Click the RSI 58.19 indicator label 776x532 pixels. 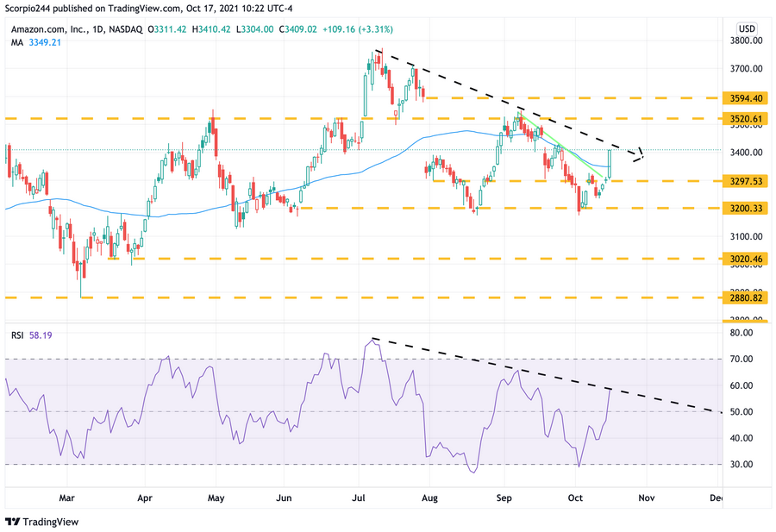tap(32, 335)
